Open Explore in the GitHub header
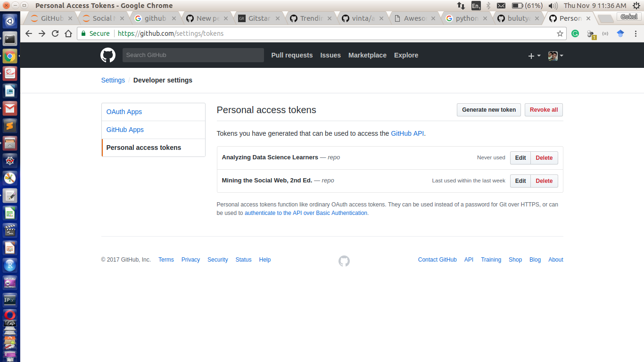Viewport: 644px width, 362px height. click(406, 55)
